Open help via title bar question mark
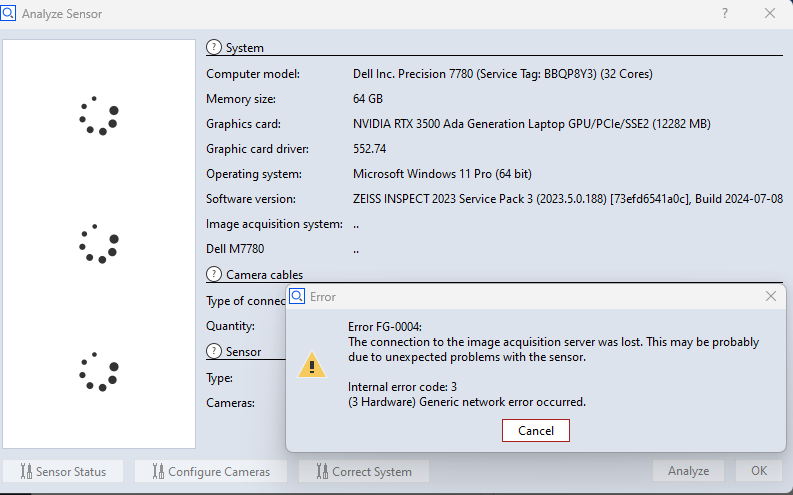The height and width of the screenshot is (495, 793). 724,14
